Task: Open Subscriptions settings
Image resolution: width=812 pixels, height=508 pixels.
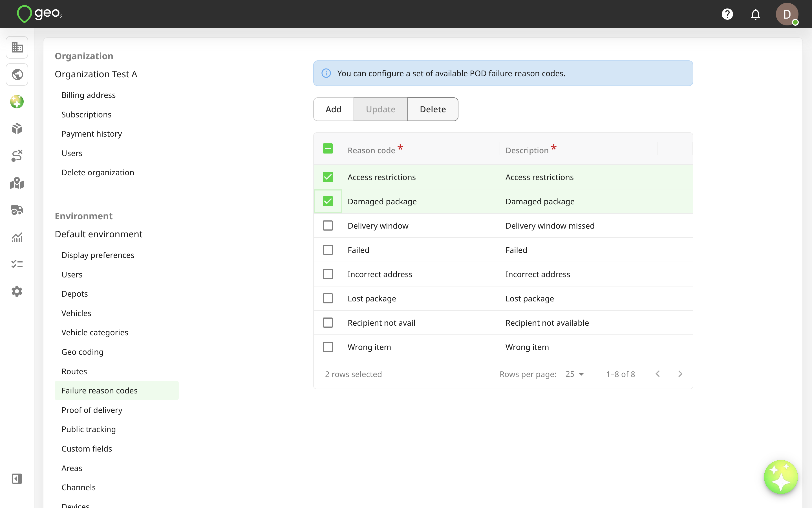Action: click(x=86, y=115)
